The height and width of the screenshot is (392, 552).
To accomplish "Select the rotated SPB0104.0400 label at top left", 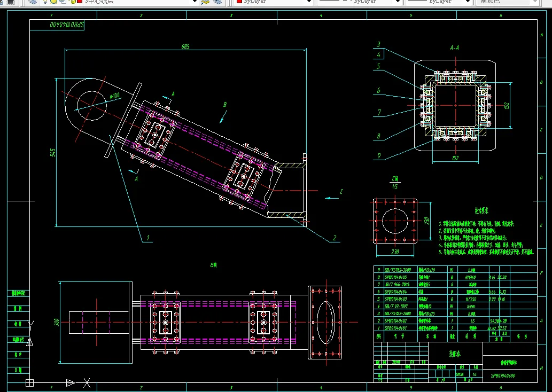I will coord(67,25).
